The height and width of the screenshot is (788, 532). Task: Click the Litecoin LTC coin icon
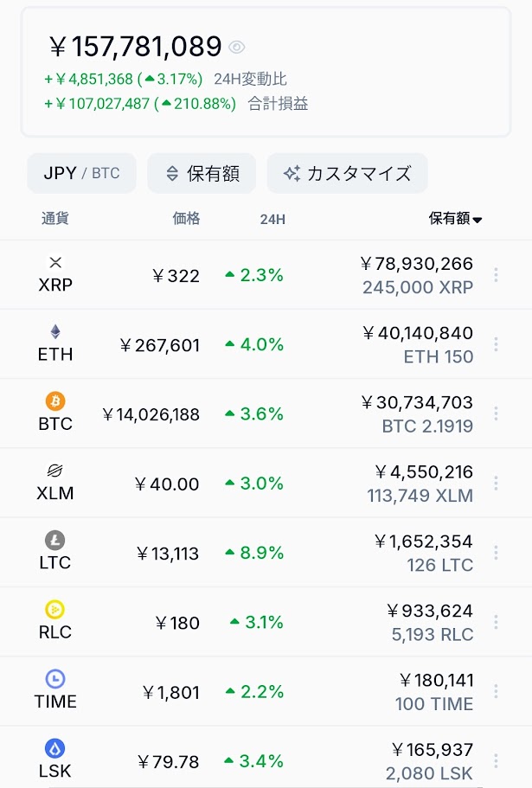[x=55, y=541]
